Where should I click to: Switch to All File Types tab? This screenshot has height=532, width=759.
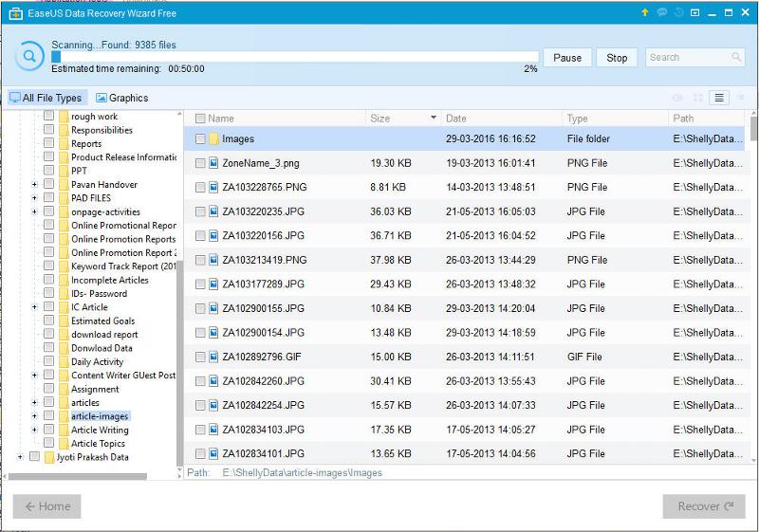[x=46, y=98]
